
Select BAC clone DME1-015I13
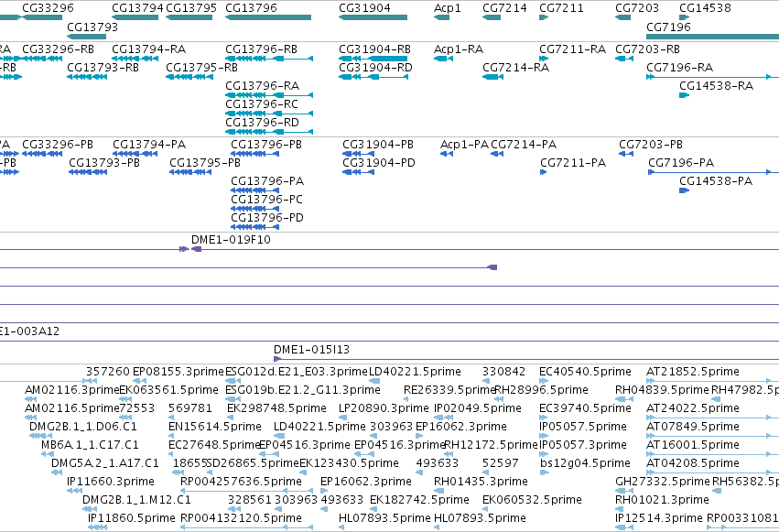tap(311, 350)
